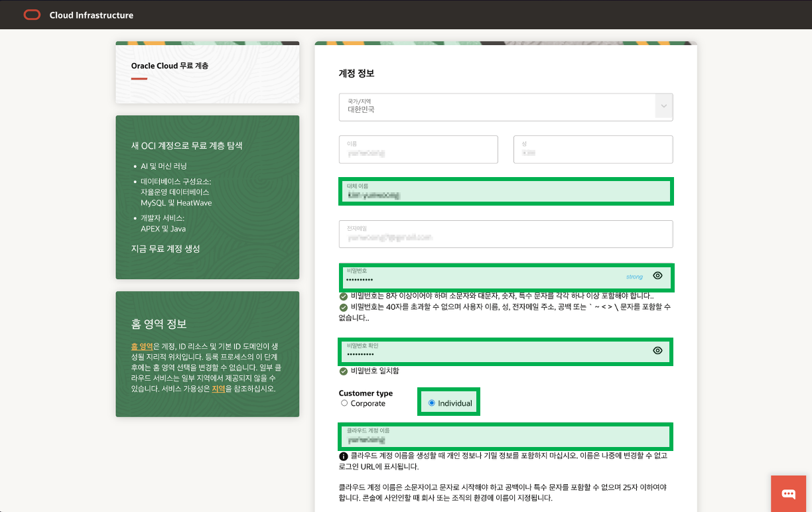
Task: Click the 비밀번호 일치함 confirmation text
Action: [375, 371]
